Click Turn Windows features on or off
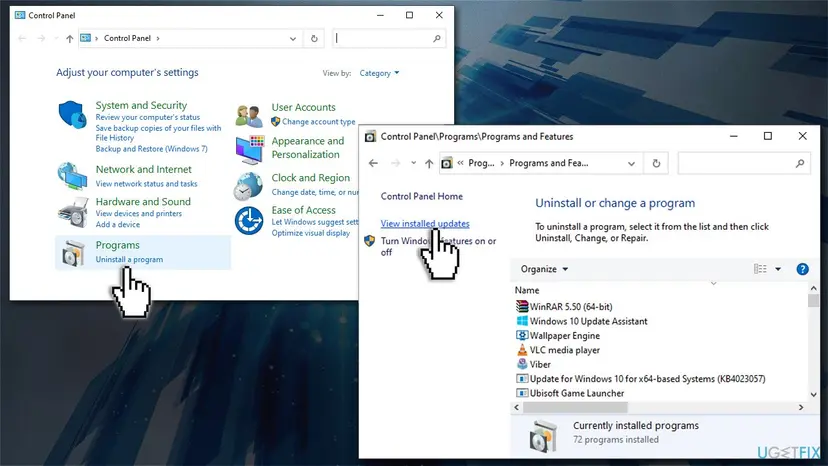The width and height of the screenshot is (828, 466). click(x=438, y=246)
